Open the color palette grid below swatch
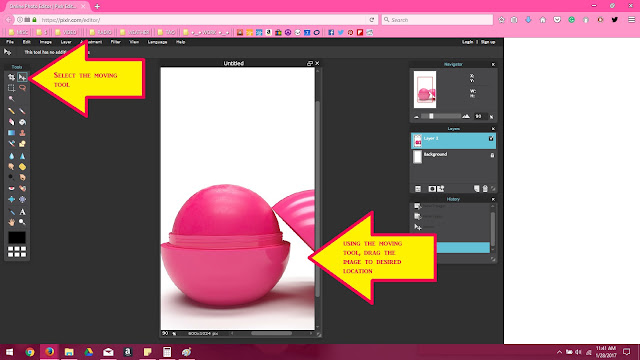This screenshot has height=360, width=640. point(17,251)
